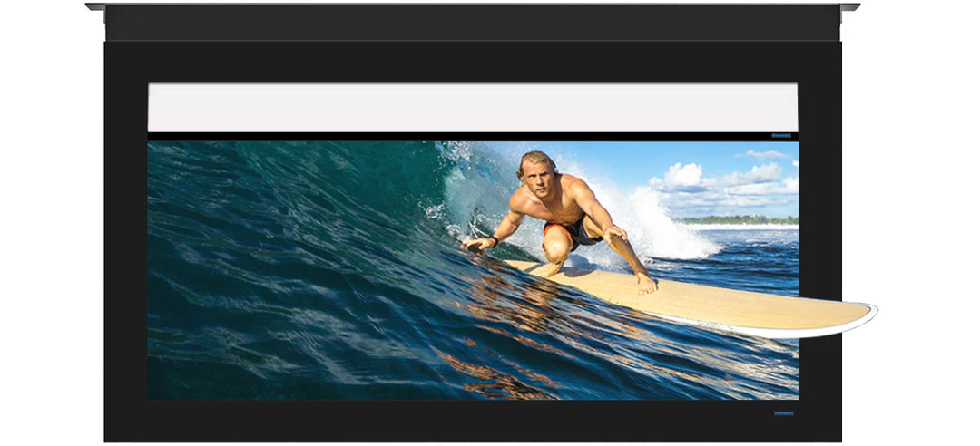Select the white clouds in the sky
Viewport: 980px width, 446px height.
[725, 184]
